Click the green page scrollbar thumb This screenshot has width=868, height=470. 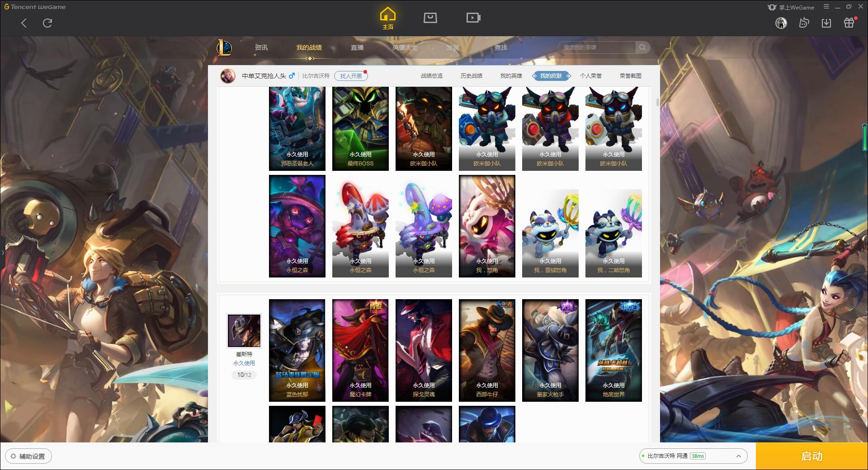tap(865, 137)
